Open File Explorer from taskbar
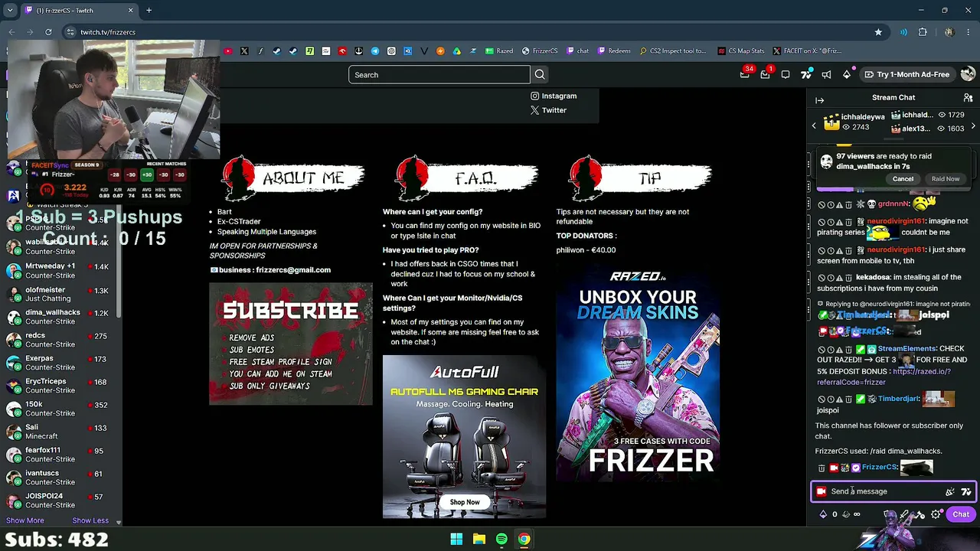Viewport: 980px width, 551px height. [x=479, y=540]
